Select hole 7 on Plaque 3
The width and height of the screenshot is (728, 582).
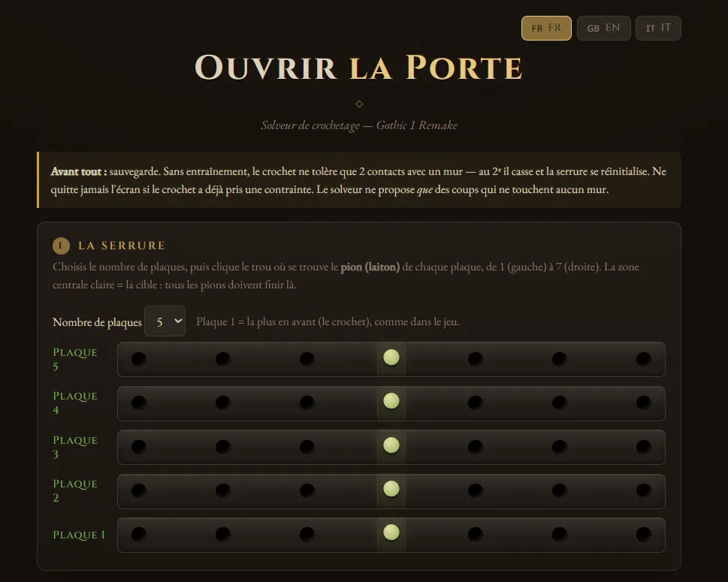point(644,447)
